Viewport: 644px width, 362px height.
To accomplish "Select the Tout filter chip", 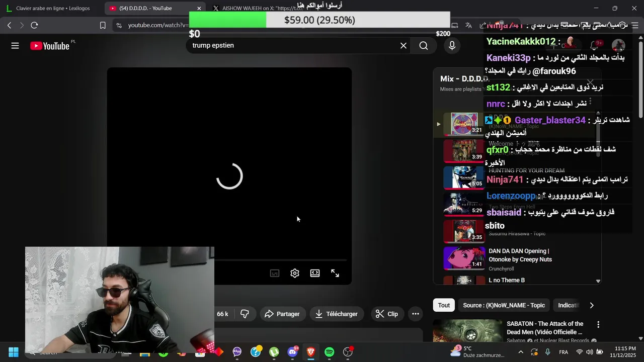I will pyautogui.click(x=444, y=305).
